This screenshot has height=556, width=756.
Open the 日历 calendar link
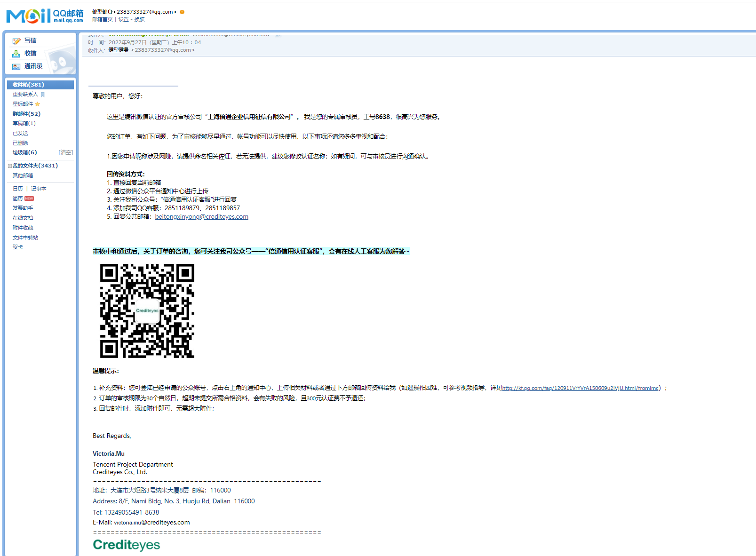(18, 189)
